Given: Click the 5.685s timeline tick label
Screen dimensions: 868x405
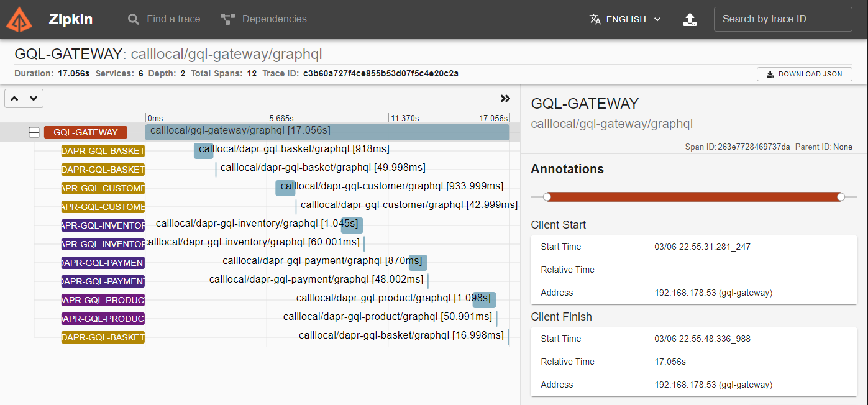Looking at the screenshot, I should [281, 118].
